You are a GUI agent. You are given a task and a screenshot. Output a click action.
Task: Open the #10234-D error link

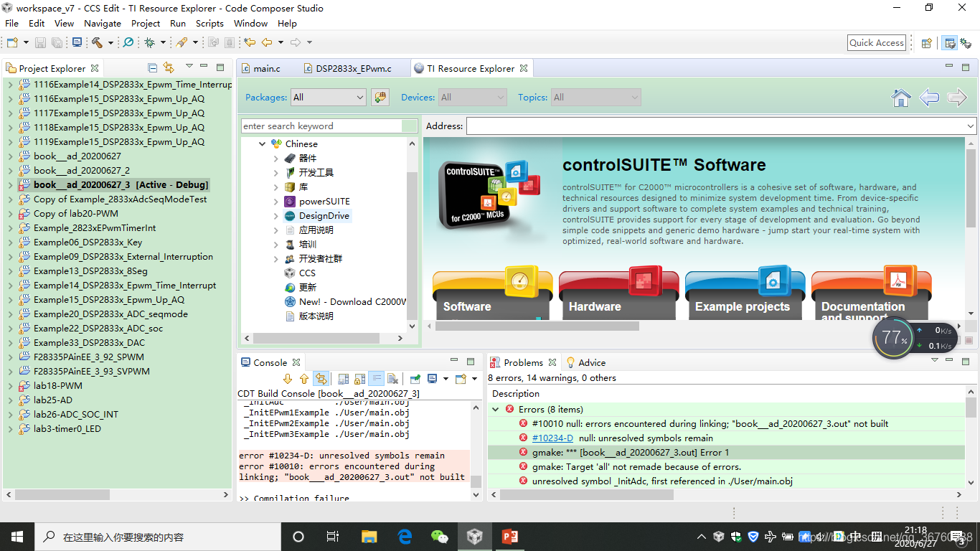click(x=552, y=438)
